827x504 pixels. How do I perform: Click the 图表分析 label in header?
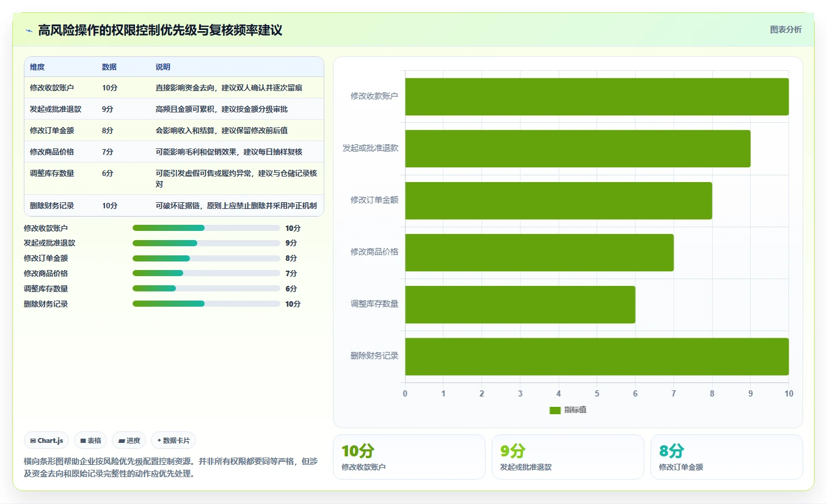click(785, 29)
